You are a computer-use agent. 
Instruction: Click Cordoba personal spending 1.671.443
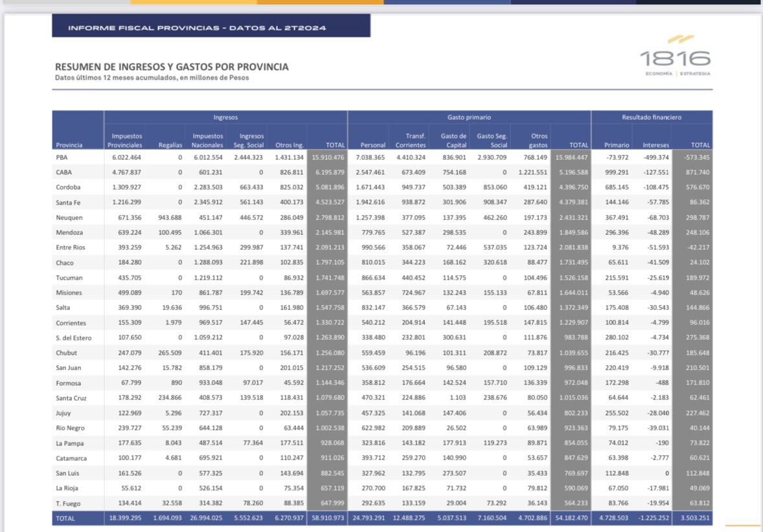(x=370, y=187)
